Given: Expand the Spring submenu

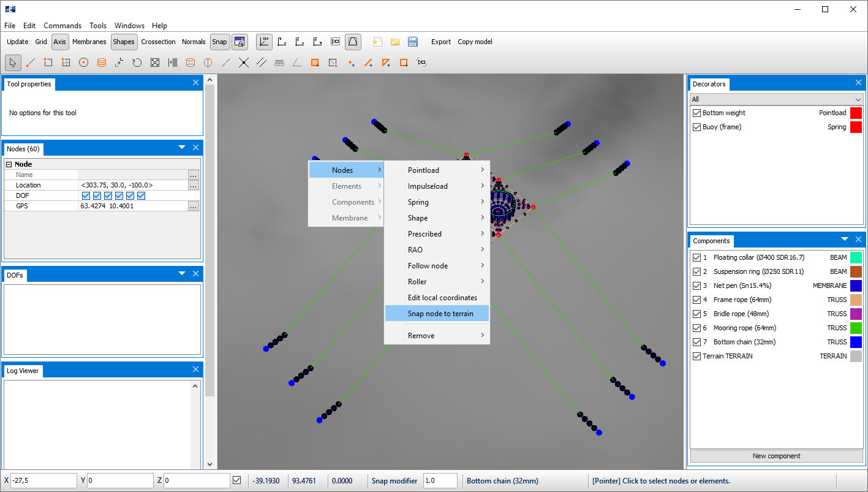Looking at the screenshot, I should (437, 202).
